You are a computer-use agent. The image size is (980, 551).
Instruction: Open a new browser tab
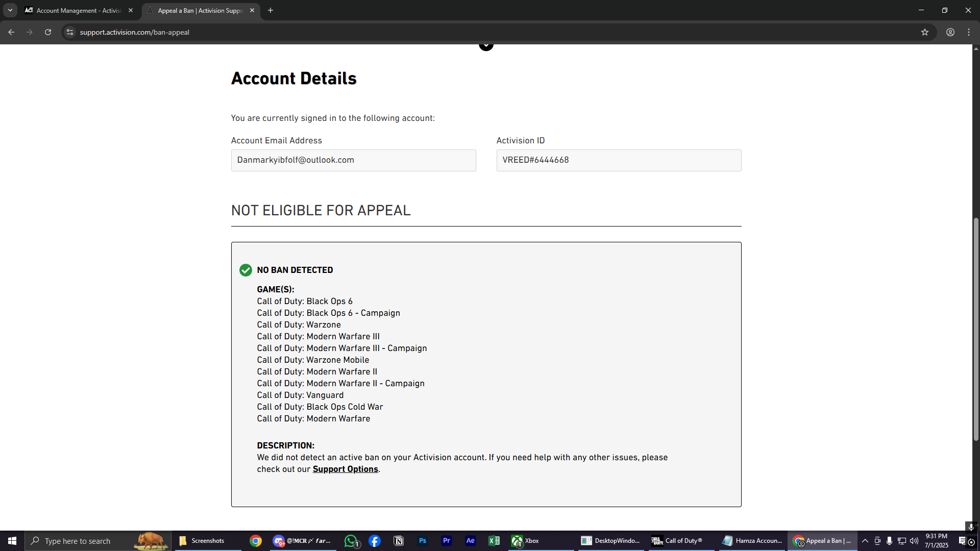coord(271,10)
